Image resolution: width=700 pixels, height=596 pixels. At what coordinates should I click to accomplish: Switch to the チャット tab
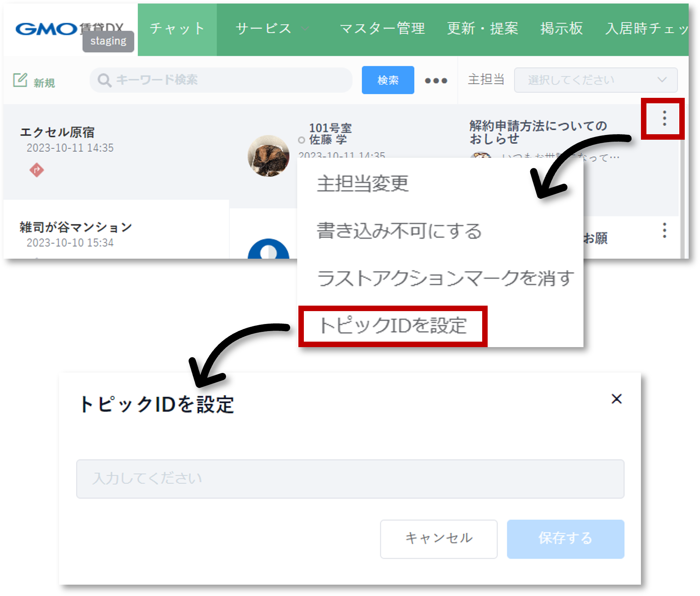click(x=176, y=29)
